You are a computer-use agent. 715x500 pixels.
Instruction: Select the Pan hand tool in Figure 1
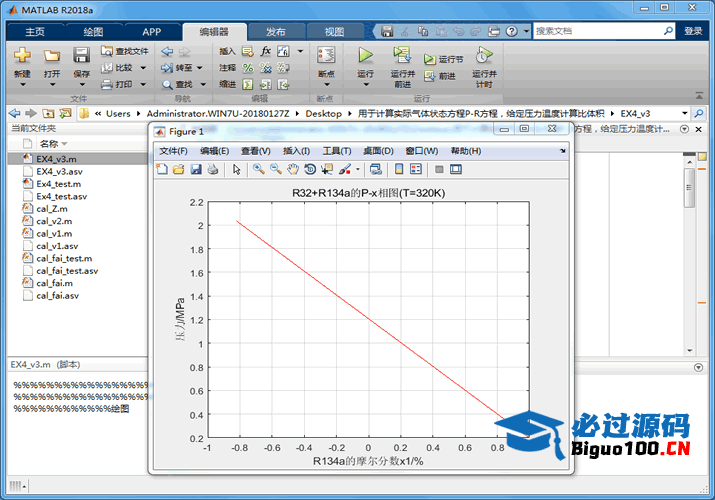(x=293, y=169)
